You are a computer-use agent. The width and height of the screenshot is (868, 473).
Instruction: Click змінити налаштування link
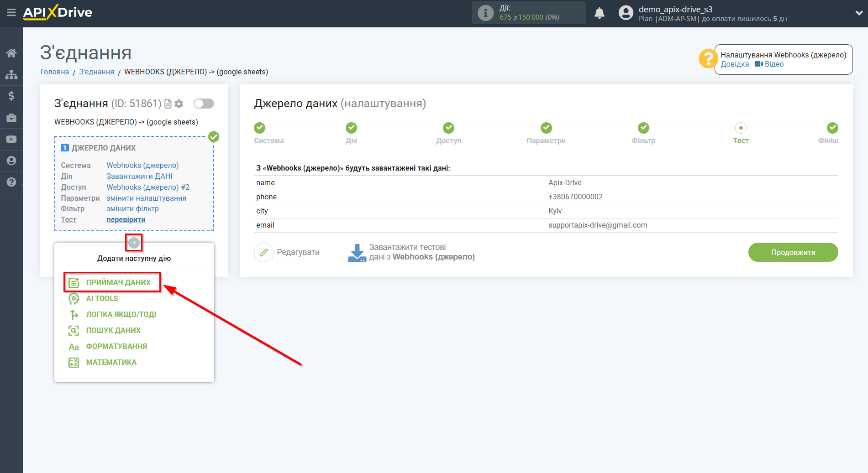[146, 198]
